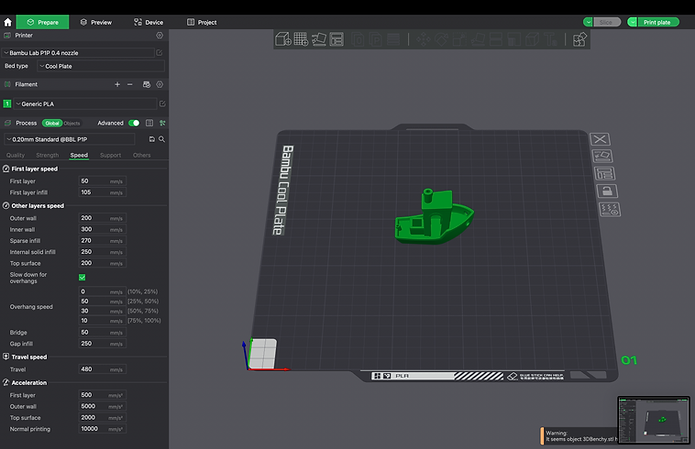Click the Outer wall speed field
The width and height of the screenshot is (695, 449).
[102, 218]
